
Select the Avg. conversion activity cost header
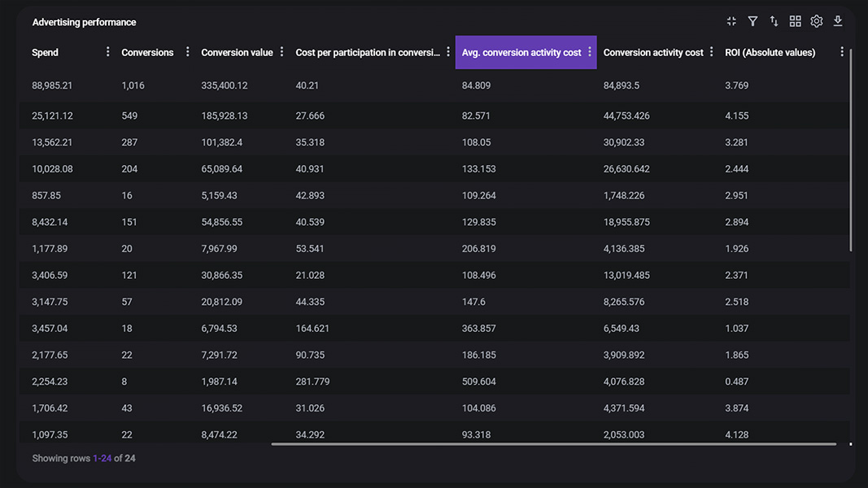point(521,51)
